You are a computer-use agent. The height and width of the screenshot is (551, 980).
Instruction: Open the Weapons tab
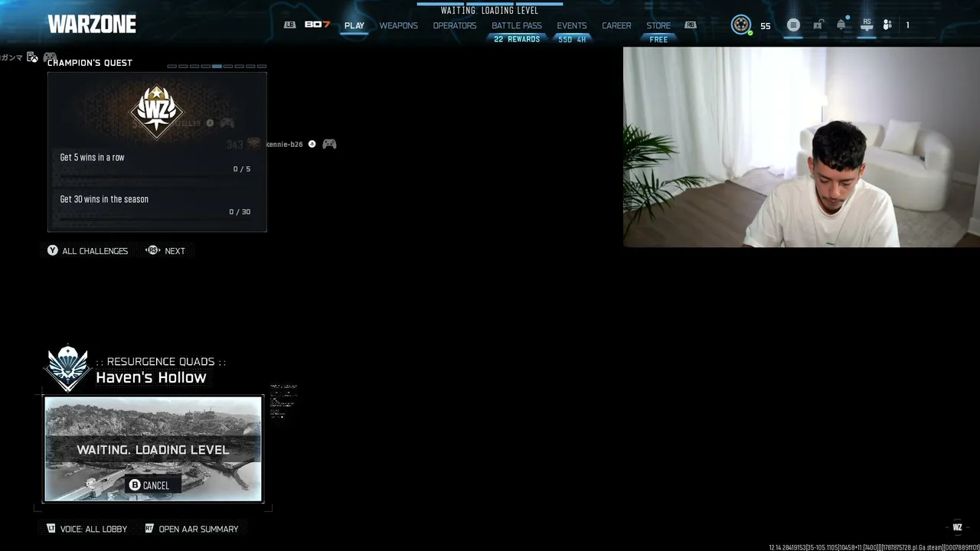pyautogui.click(x=399, y=25)
